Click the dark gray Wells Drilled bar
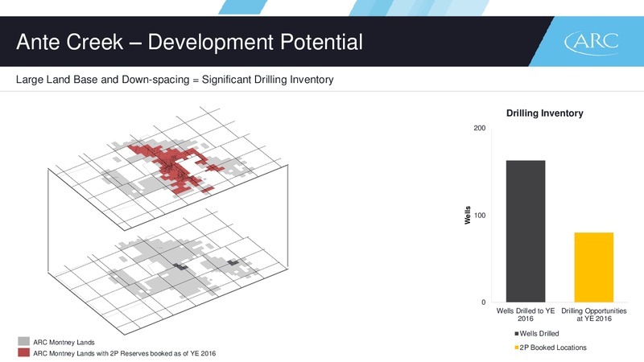 [526, 231]
